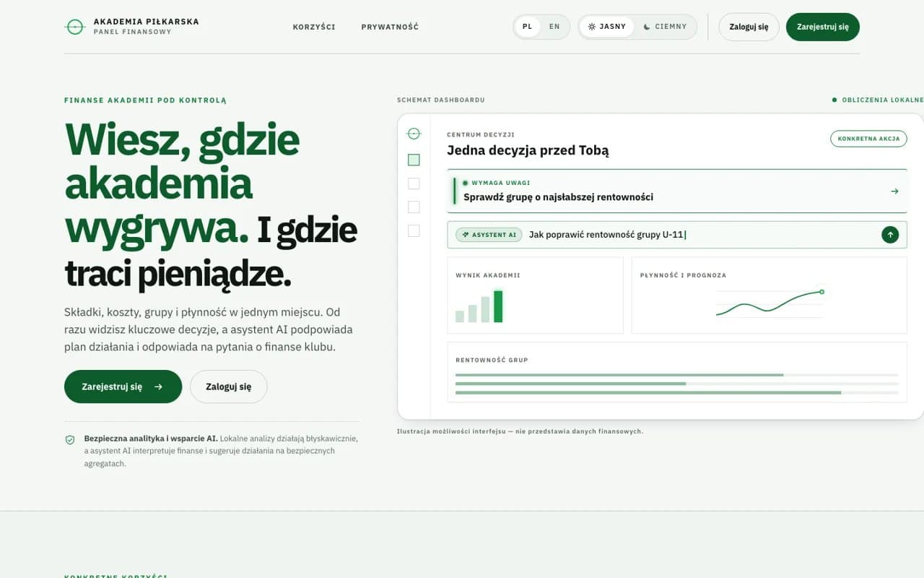Send the assistant question with the arrow-up button

pyautogui.click(x=890, y=235)
